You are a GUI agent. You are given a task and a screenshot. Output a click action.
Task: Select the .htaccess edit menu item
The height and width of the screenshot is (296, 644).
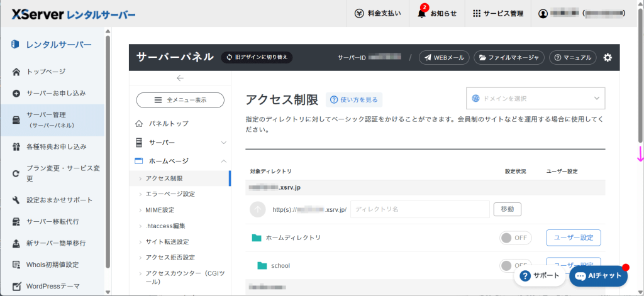[165, 226]
